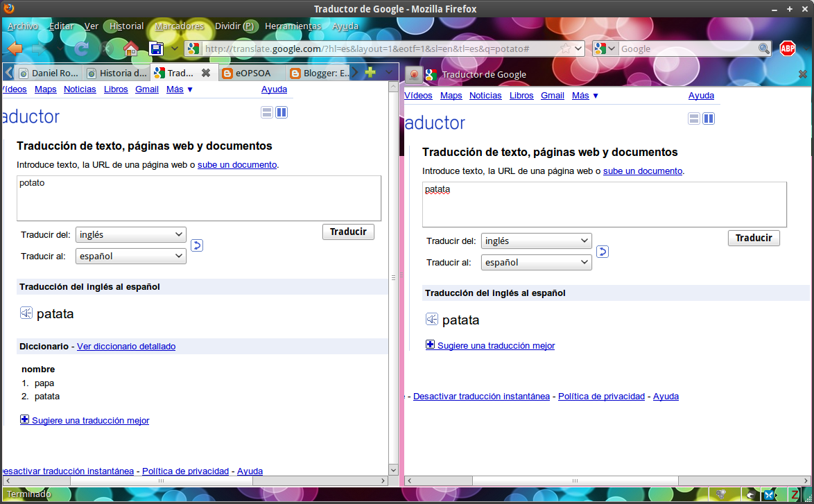Select horizontal layout icon in right pane

coord(693,119)
